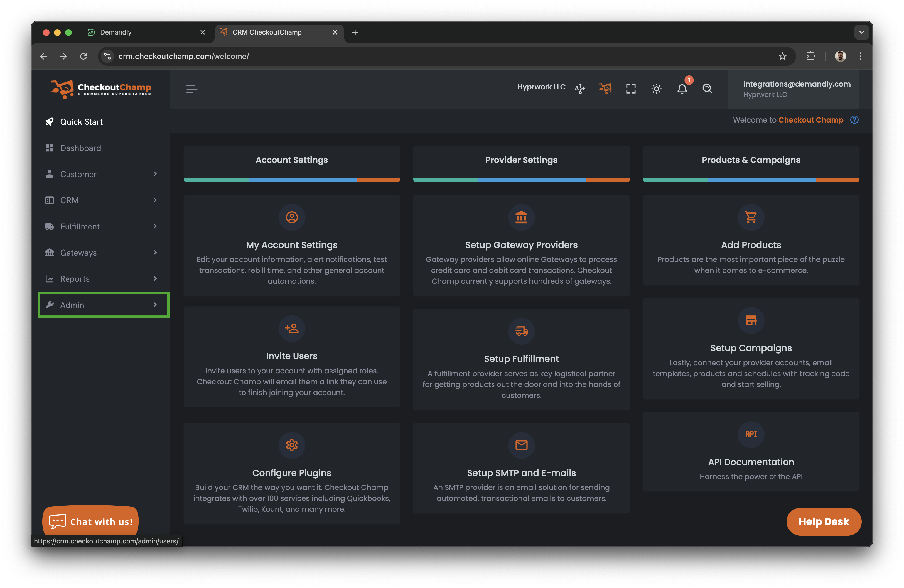The width and height of the screenshot is (904, 588).
Task: Click the Checkout Champ cart icon in header
Action: coord(605,89)
